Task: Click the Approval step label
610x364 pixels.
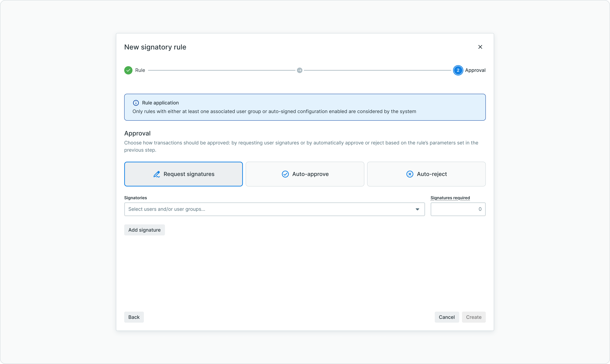Action: pyautogui.click(x=475, y=70)
